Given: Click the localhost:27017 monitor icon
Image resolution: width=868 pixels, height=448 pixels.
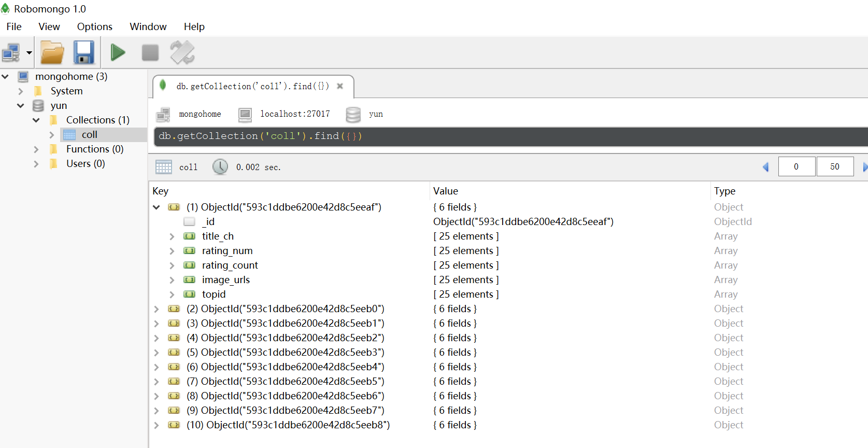Looking at the screenshot, I should [245, 114].
